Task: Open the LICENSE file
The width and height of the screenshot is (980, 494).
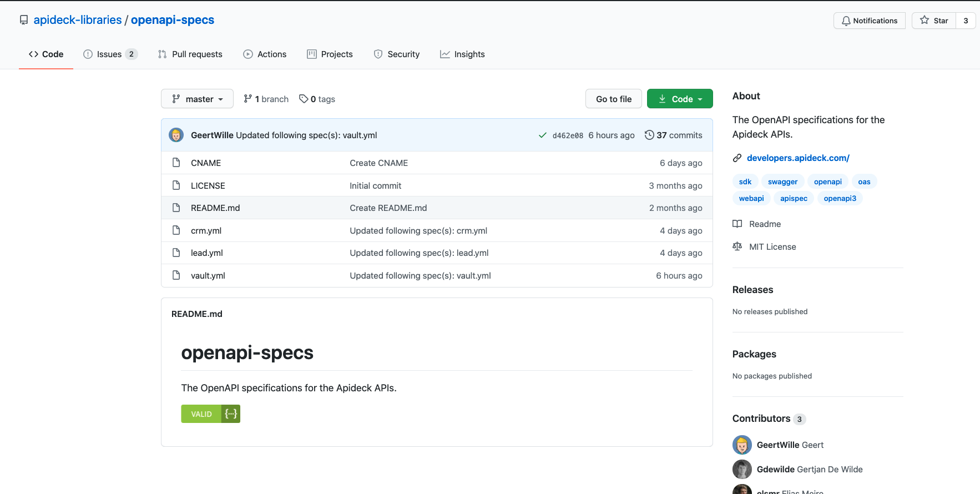Action: pyautogui.click(x=208, y=185)
